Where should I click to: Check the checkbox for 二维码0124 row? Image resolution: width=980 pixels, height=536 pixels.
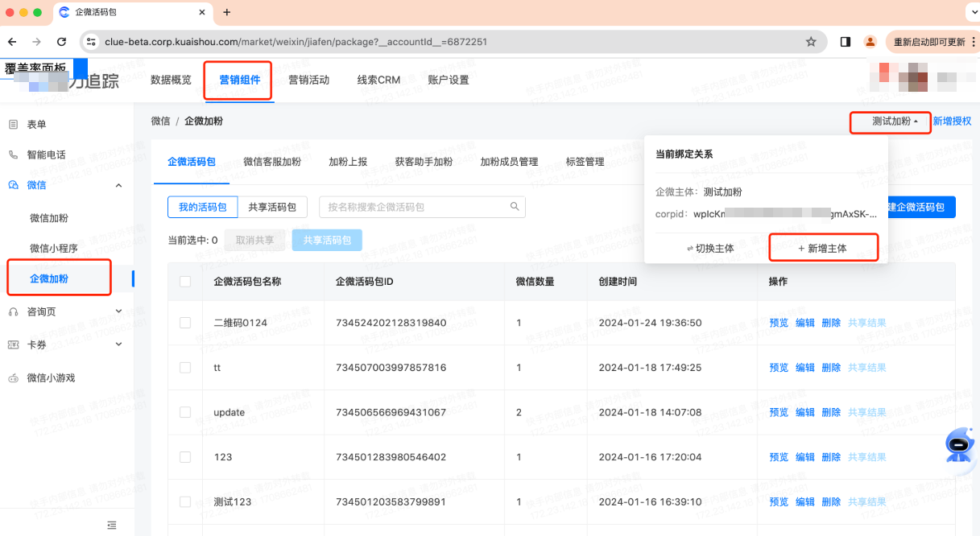[x=184, y=322]
